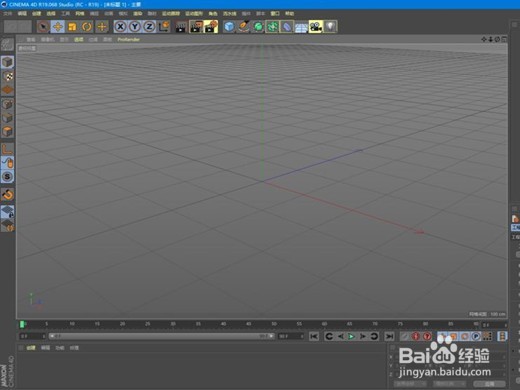This screenshot has width=520, height=390.
Task: Toggle Locked Workplane icon
Action: coord(7,212)
